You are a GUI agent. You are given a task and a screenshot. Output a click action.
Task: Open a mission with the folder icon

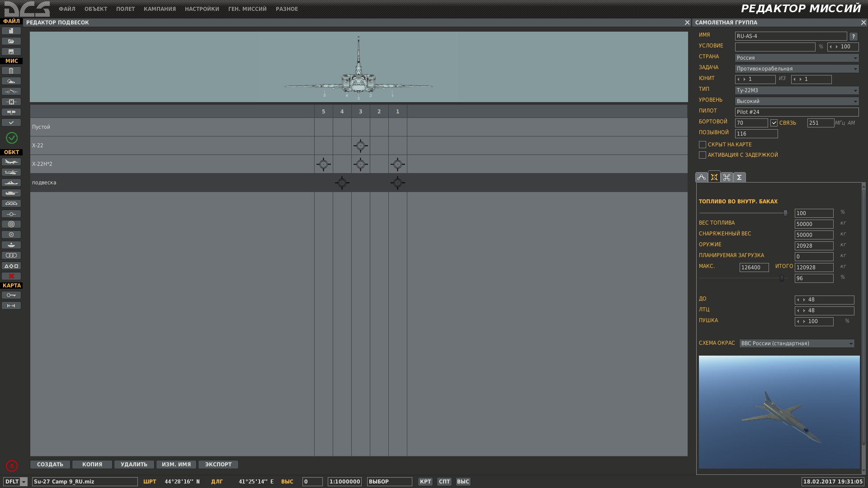point(11,41)
